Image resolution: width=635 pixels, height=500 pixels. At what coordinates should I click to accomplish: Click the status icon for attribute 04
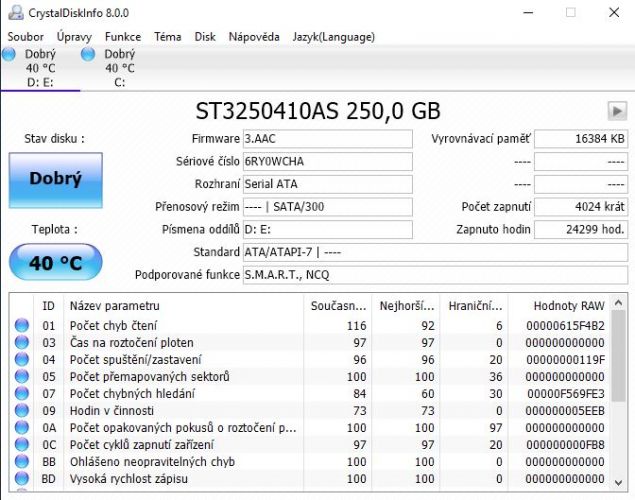[22, 359]
